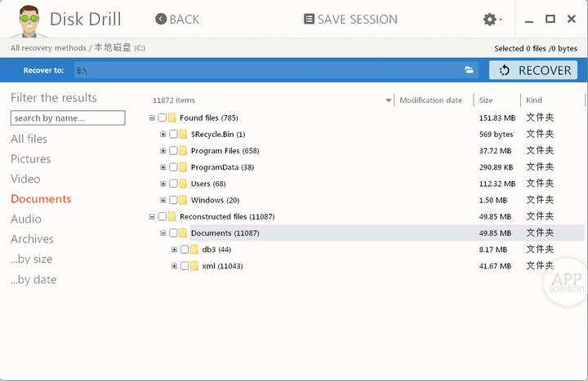Go back using the BACK button
This screenshot has width=588, height=381.
(177, 19)
